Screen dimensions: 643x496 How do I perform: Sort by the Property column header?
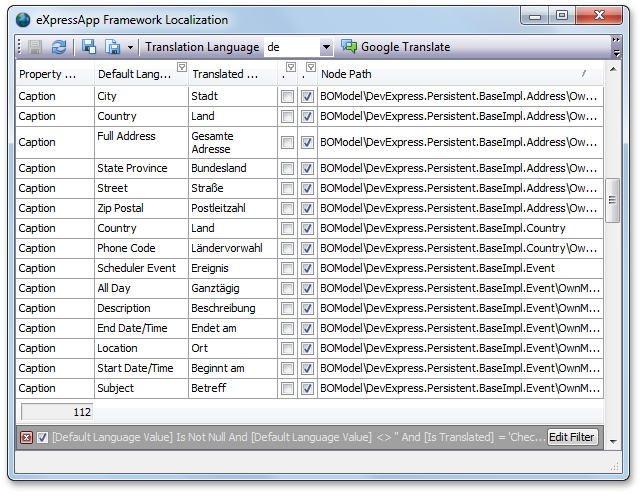tap(55, 74)
